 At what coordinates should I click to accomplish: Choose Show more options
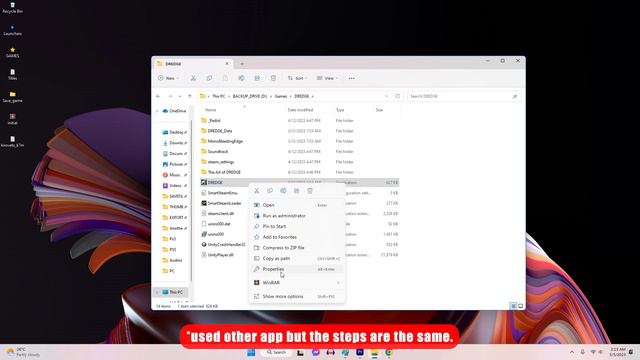coord(297,296)
